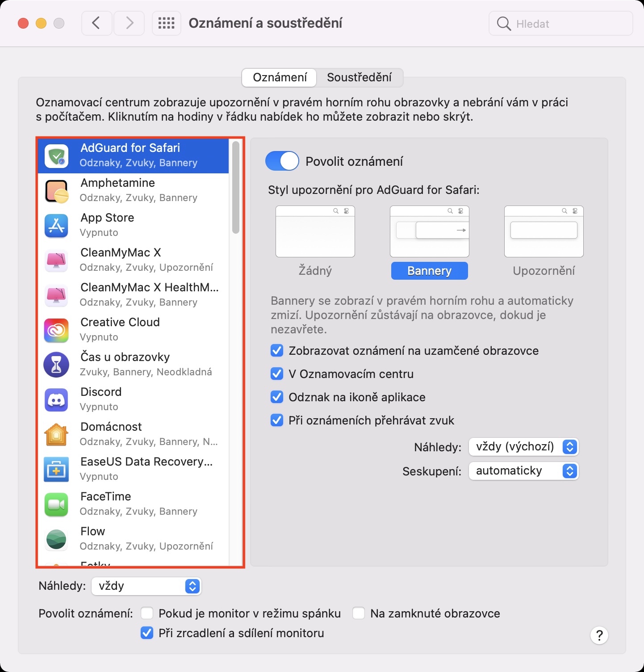Image resolution: width=644 pixels, height=672 pixels.
Task: Uncheck Odznak na ikoně aplikace
Action: click(x=277, y=397)
